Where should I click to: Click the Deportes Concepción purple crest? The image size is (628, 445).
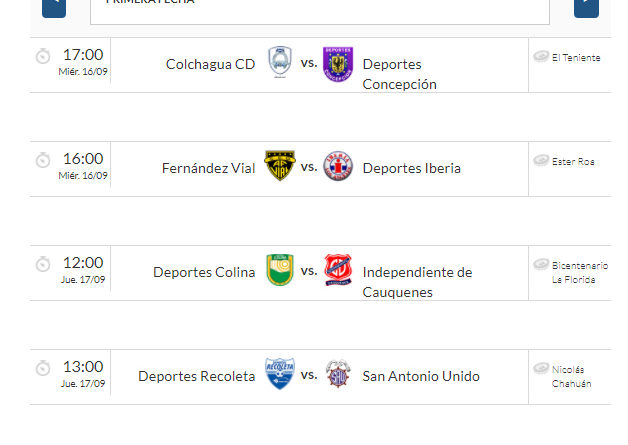338,64
